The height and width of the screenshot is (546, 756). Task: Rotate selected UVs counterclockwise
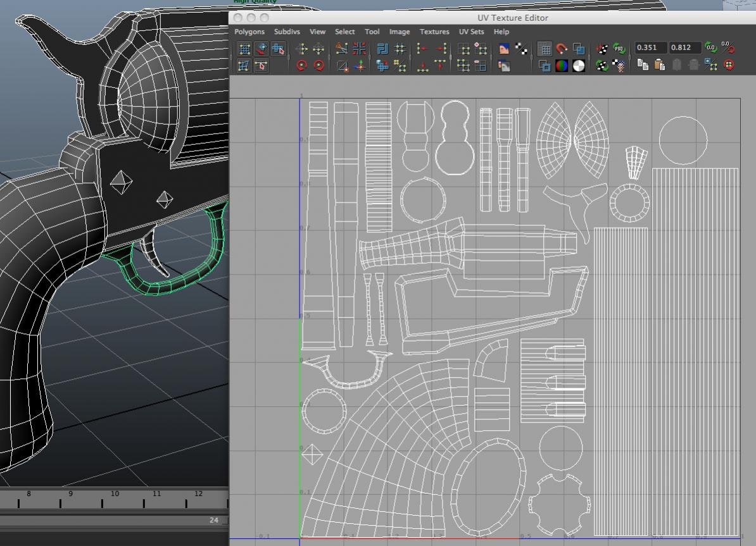(x=302, y=65)
